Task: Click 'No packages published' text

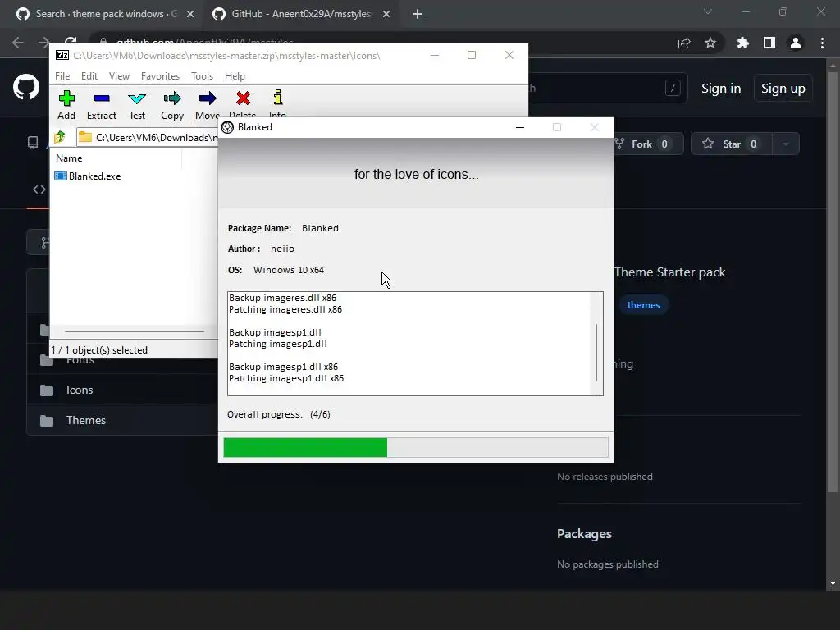Action: 608,564
